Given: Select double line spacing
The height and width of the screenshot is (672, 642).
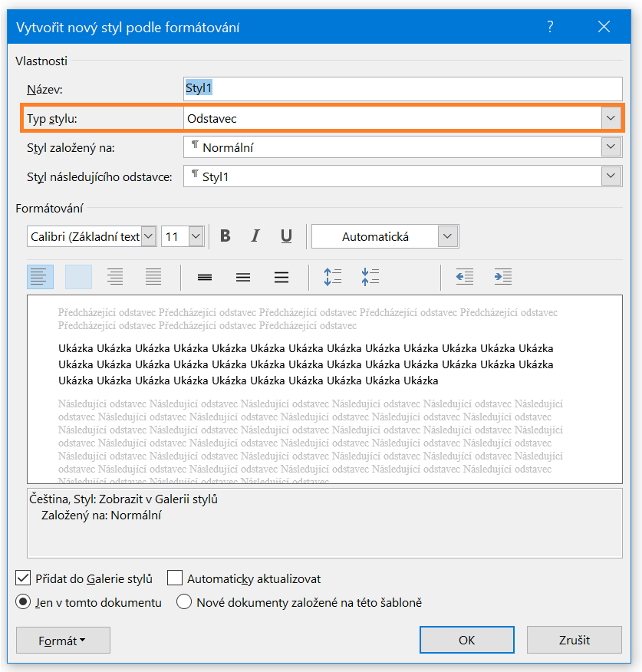Looking at the screenshot, I should click(x=281, y=277).
